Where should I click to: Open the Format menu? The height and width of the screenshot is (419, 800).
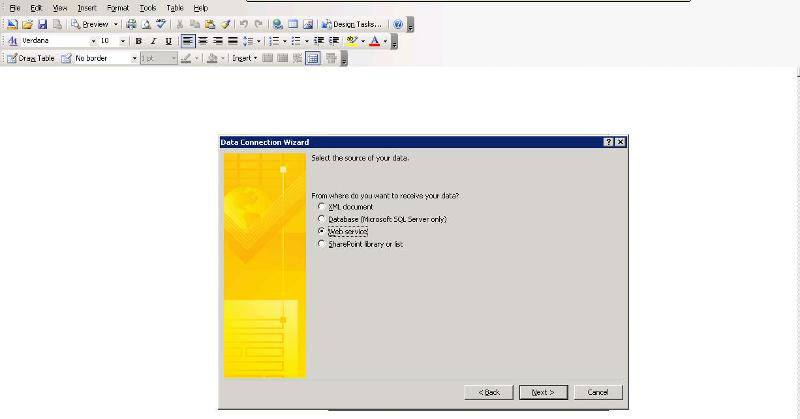coord(118,8)
